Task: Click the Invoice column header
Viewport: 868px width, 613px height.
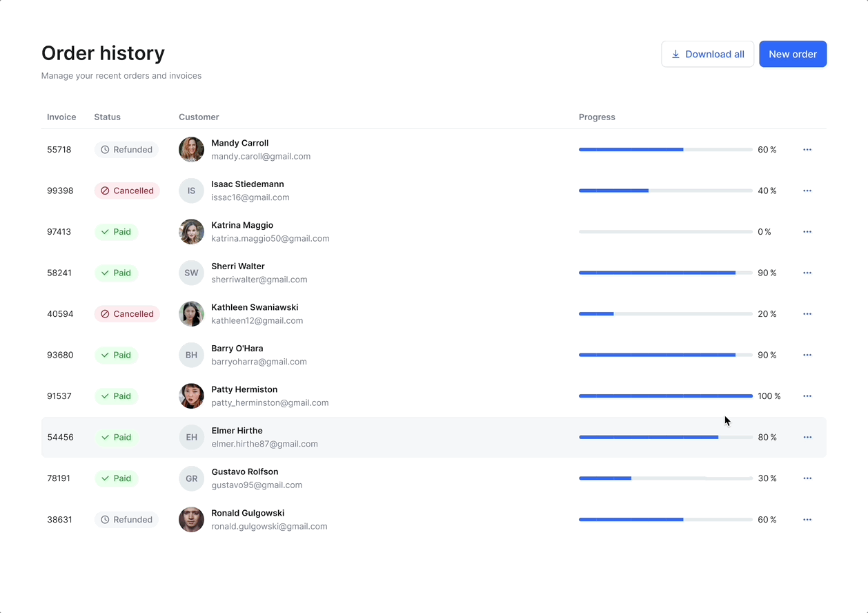Action: tap(61, 117)
